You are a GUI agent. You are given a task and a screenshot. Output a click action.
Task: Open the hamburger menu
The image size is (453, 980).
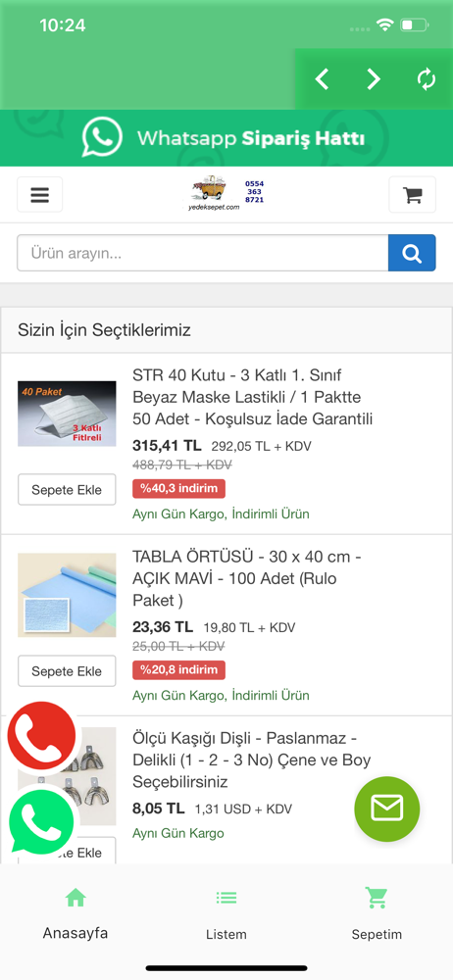click(x=39, y=195)
